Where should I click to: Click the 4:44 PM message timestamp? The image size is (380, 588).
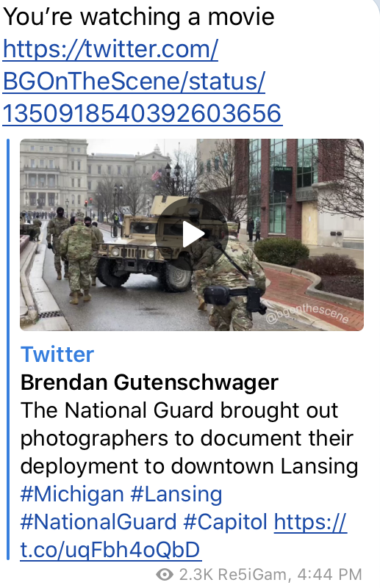tap(330, 575)
